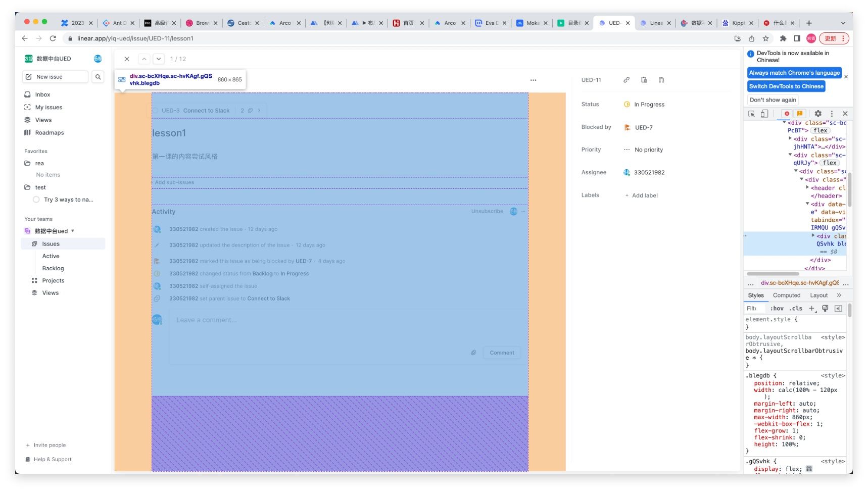
Task: Click Add label in issue properties
Action: tap(641, 195)
